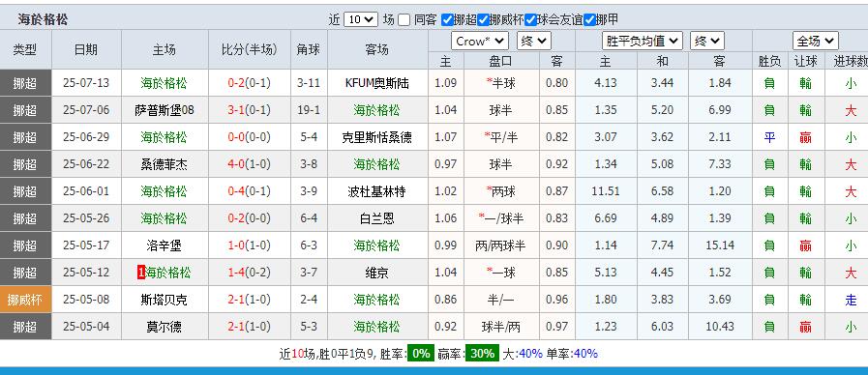Open the 3-1(0-1) match score
868x375 pixels.
249,110
